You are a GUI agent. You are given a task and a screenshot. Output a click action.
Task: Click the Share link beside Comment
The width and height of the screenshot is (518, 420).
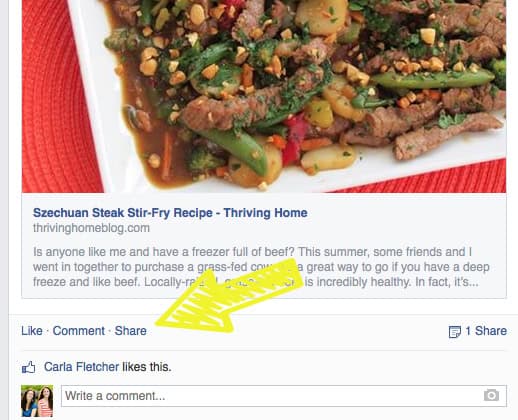pos(131,331)
